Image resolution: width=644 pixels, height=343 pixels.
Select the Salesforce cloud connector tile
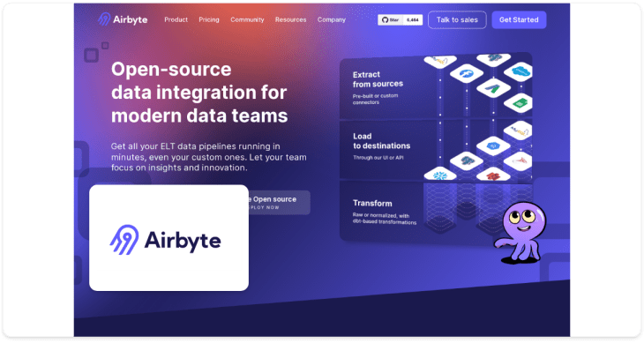pyautogui.click(x=519, y=71)
